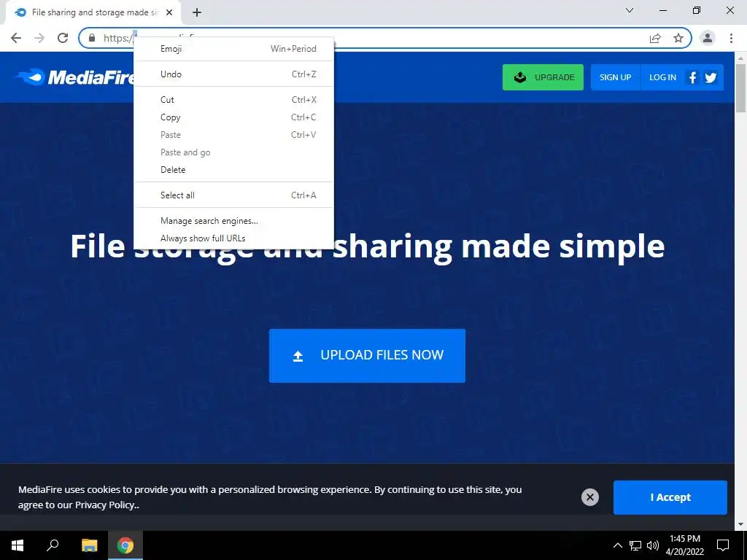Click the page vertical scrollbar thumb
The height and width of the screenshot is (560, 747).
(740, 88)
